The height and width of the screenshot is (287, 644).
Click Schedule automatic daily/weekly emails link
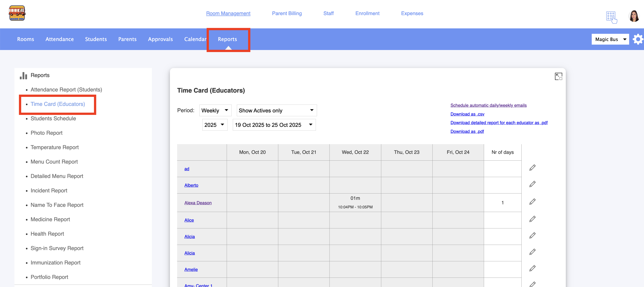pyautogui.click(x=488, y=105)
